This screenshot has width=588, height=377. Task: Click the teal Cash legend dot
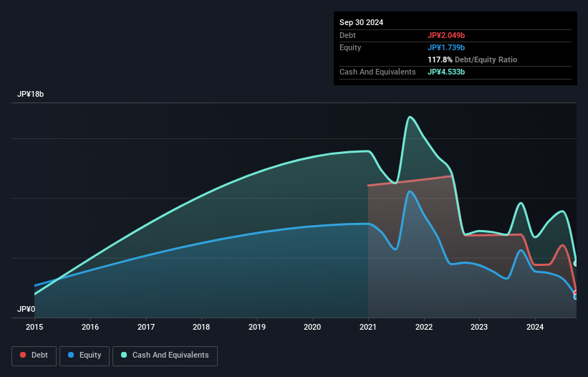[x=124, y=355]
